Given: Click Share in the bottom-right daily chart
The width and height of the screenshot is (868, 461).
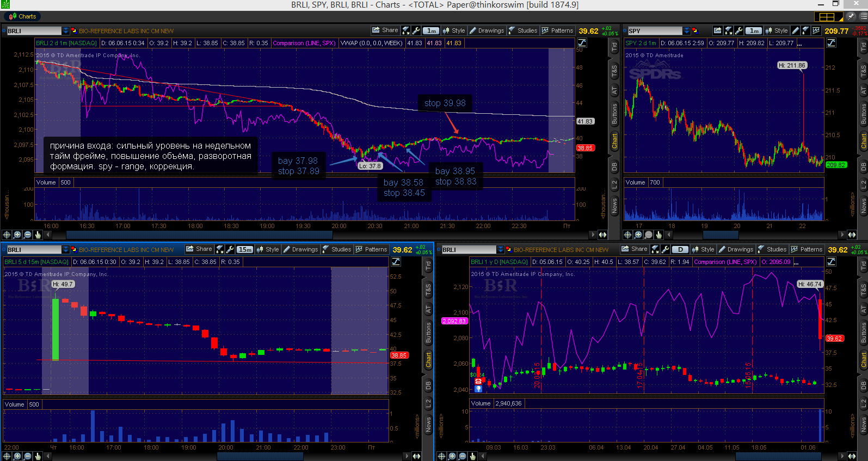Looking at the screenshot, I should [x=635, y=249].
